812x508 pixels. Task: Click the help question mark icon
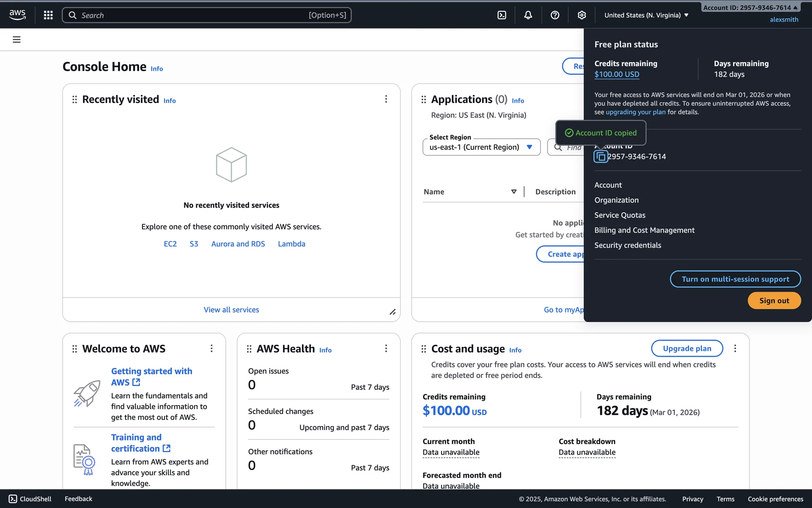(x=555, y=15)
